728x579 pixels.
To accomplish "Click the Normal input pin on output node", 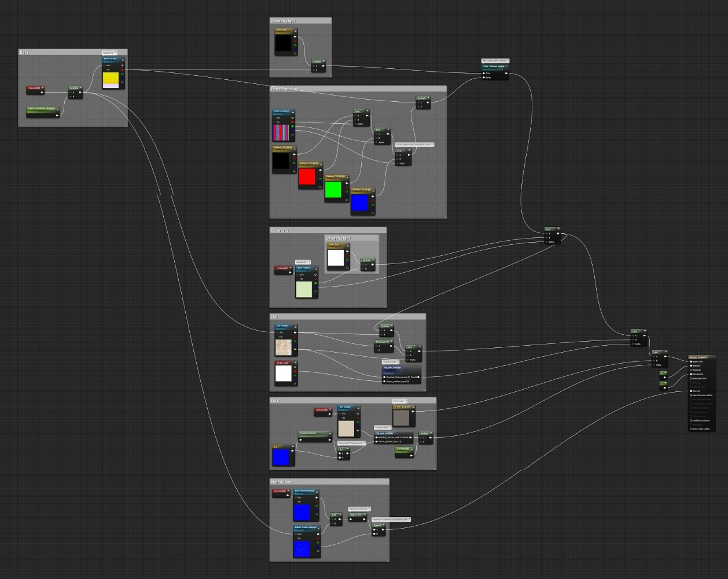I will tap(691, 391).
